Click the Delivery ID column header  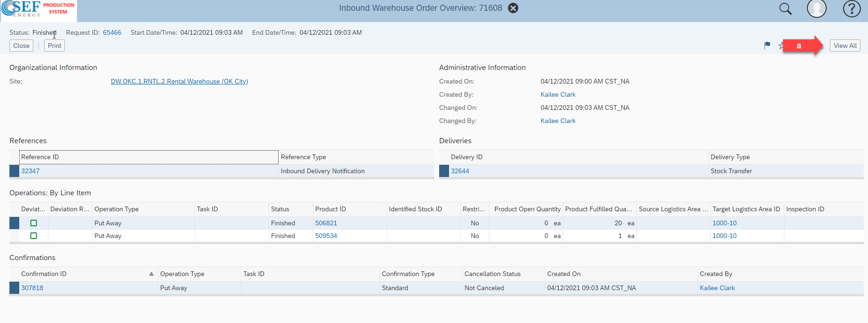pyautogui.click(x=579, y=157)
